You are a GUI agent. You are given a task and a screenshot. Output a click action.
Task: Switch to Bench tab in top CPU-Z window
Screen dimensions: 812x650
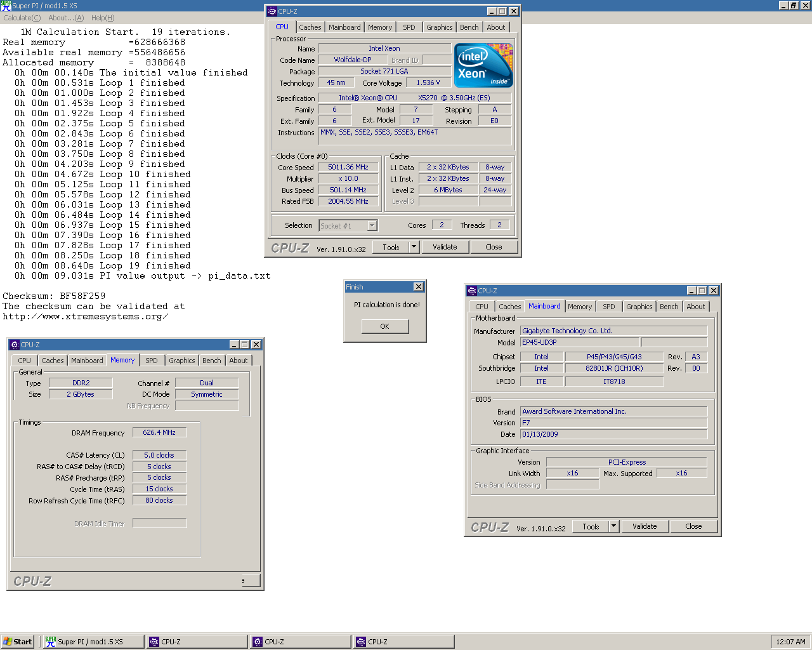coord(469,27)
